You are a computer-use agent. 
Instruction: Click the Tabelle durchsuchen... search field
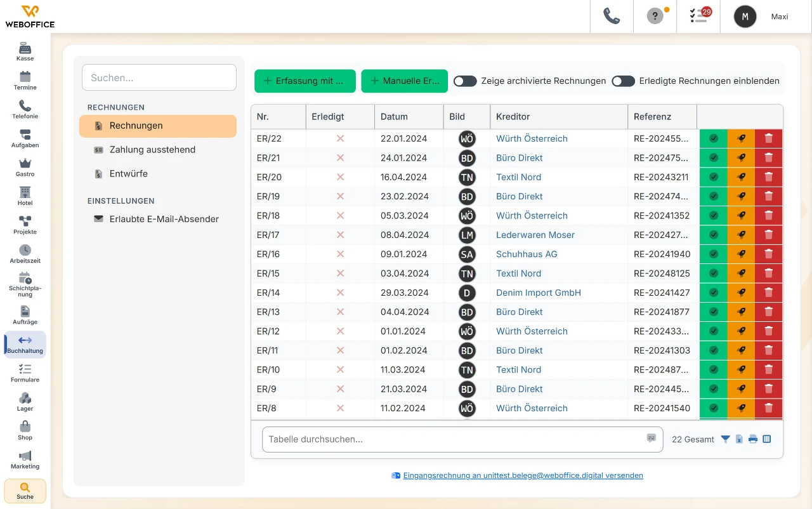pyautogui.click(x=462, y=439)
